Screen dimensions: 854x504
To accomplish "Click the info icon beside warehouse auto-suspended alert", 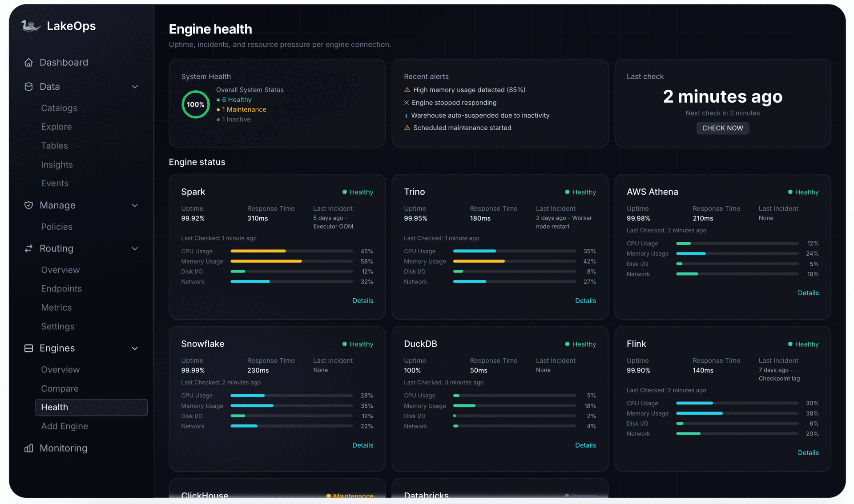I will [406, 116].
